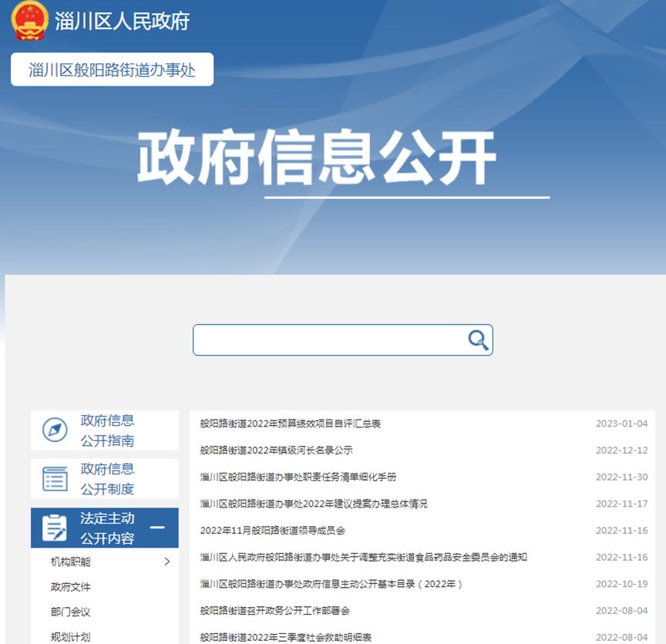The height and width of the screenshot is (644, 666).
Task: Click the national emblem logo icon
Action: (30, 21)
